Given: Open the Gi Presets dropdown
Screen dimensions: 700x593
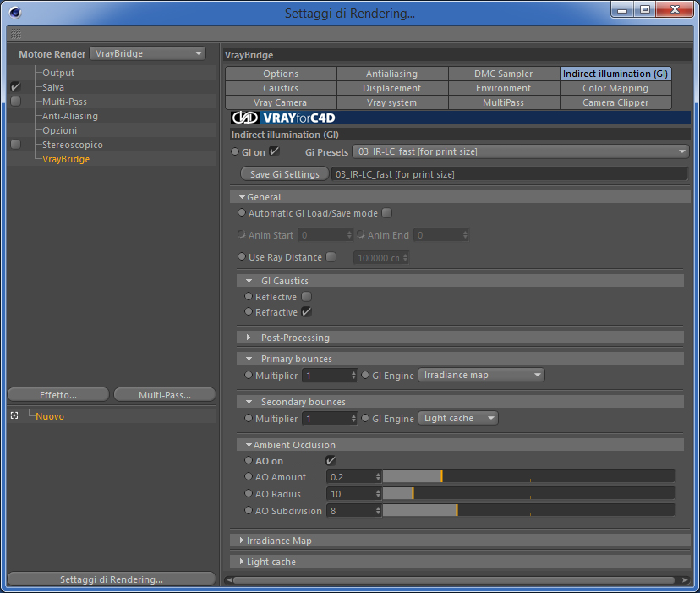Looking at the screenshot, I should (521, 151).
